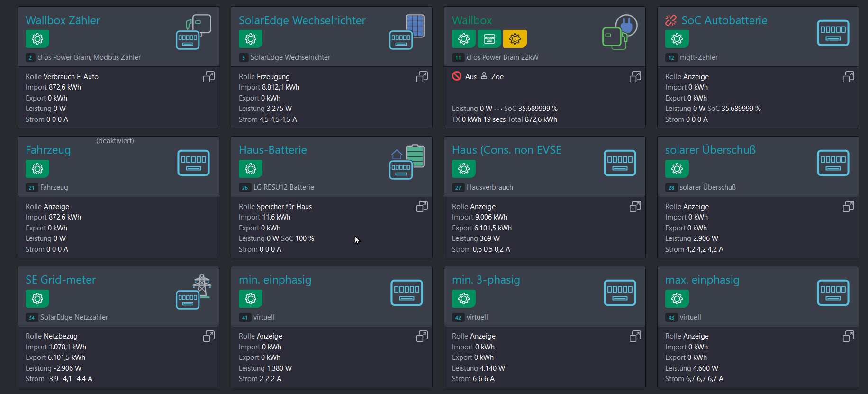Click the meter device icon on min. 3-phasig
The width and height of the screenshot is (868, 394).
click(x=620, y=293)
